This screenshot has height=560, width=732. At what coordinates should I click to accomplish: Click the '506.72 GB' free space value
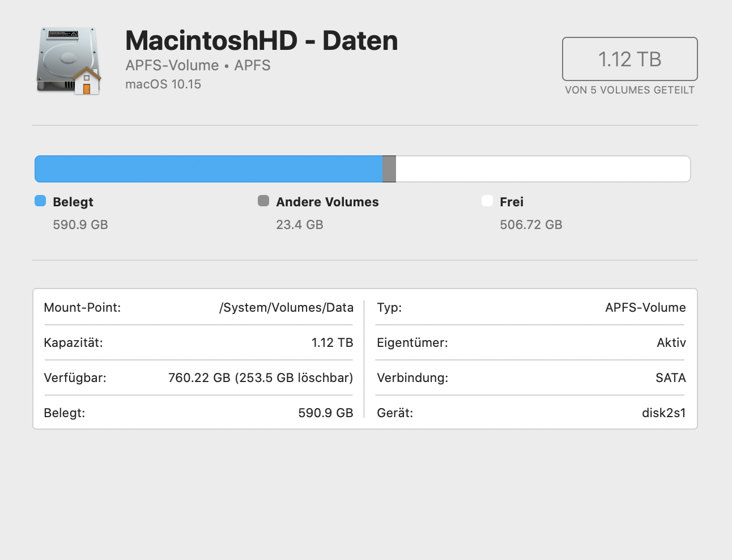[x=531, y=224]
